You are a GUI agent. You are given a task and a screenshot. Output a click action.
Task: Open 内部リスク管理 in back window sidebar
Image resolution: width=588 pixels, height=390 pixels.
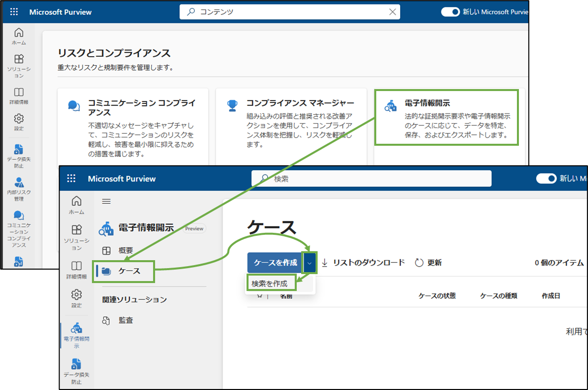tap(19, 189)
